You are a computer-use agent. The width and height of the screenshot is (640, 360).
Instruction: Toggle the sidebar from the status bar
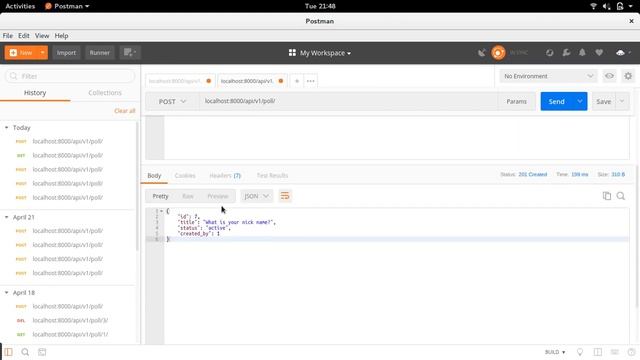9,352
